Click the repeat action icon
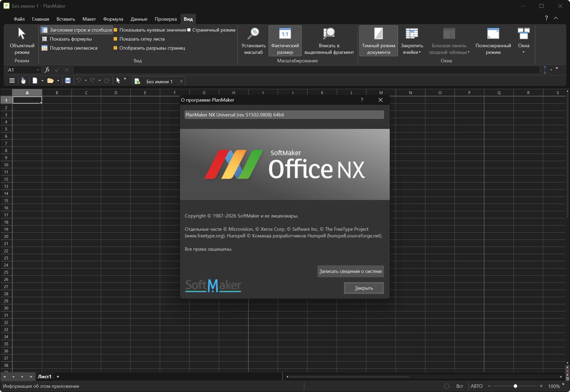570x392 pixels. [107, 81]
